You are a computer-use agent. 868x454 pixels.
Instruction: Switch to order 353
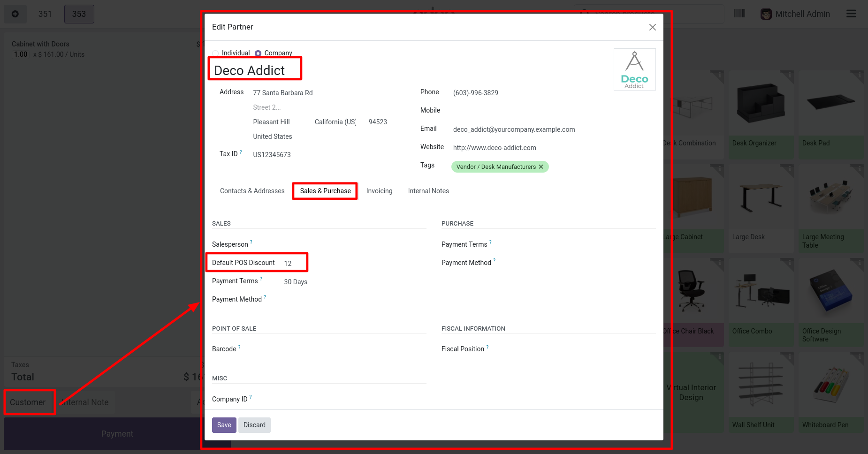click(79, 14)
